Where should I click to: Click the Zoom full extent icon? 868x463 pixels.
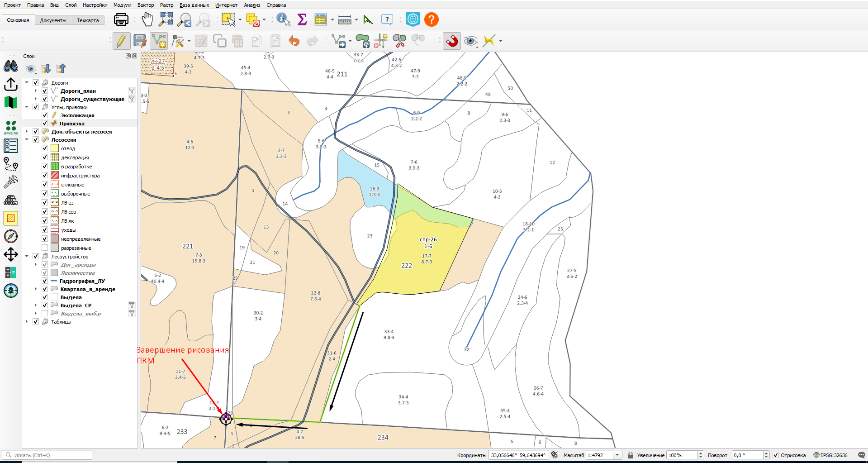[166, 19]
